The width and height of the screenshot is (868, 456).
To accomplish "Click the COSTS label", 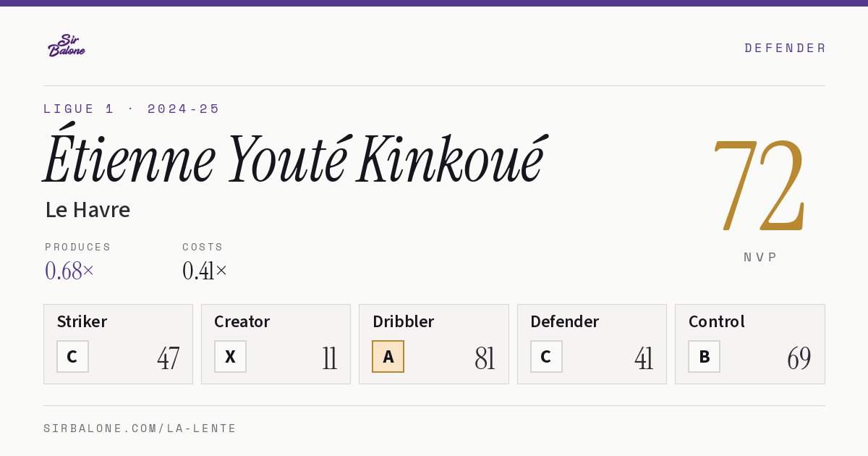I will click(x=203, y=247).
